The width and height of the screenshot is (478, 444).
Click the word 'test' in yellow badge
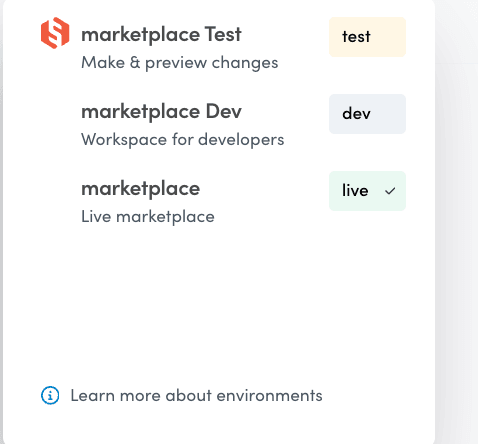(x=356, y=37)
